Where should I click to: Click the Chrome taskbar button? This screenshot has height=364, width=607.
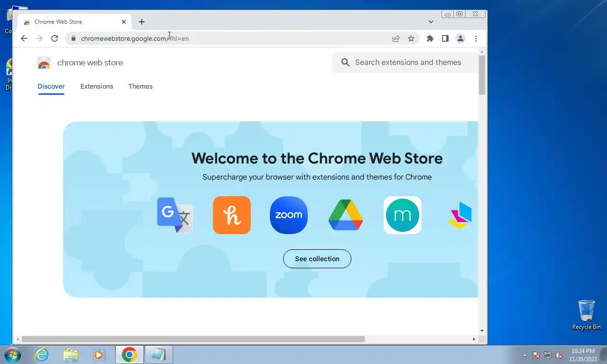click(x=129, y=355)
